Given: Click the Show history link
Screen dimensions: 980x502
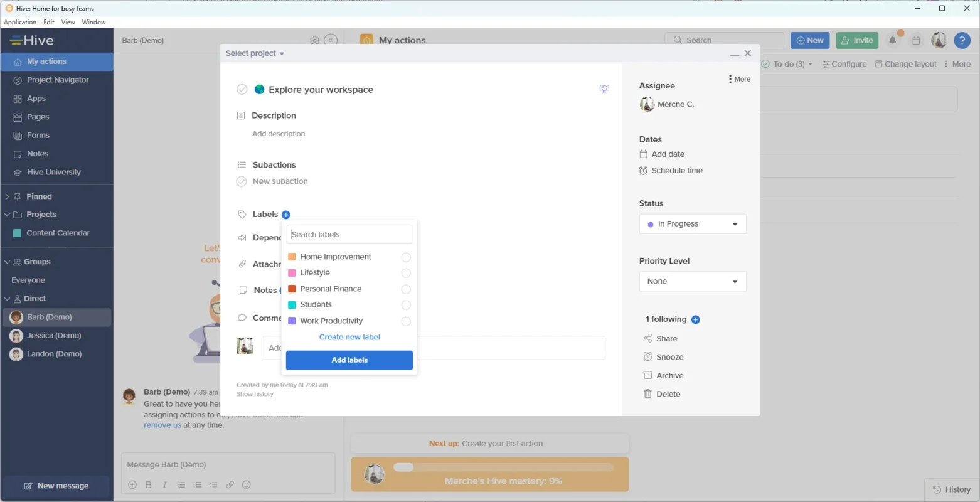Looking at the screenshot, I should pos(255,394).
